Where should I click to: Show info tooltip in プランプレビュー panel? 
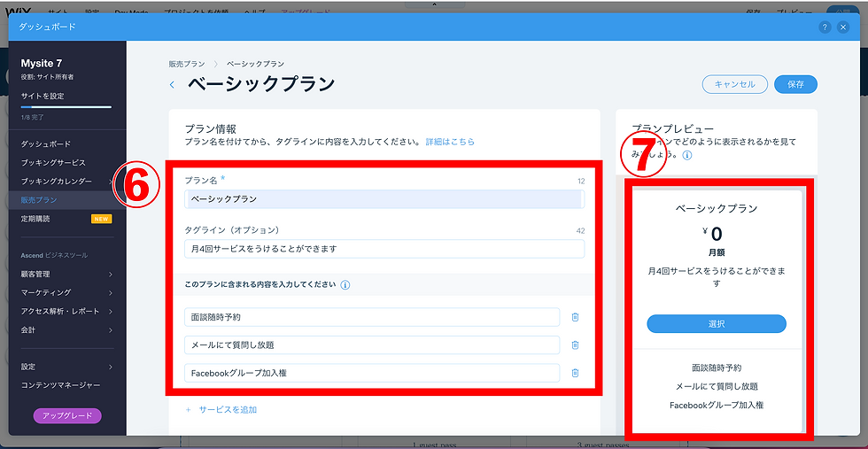(687, 156)
